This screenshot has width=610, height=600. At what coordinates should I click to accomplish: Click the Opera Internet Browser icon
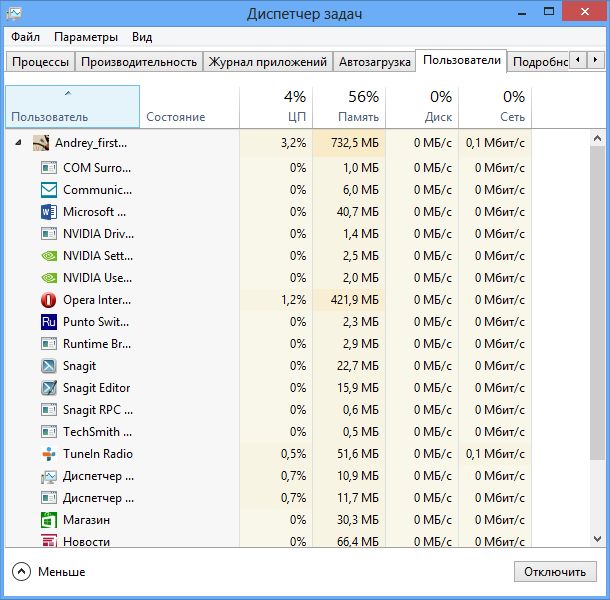point(49,300)
